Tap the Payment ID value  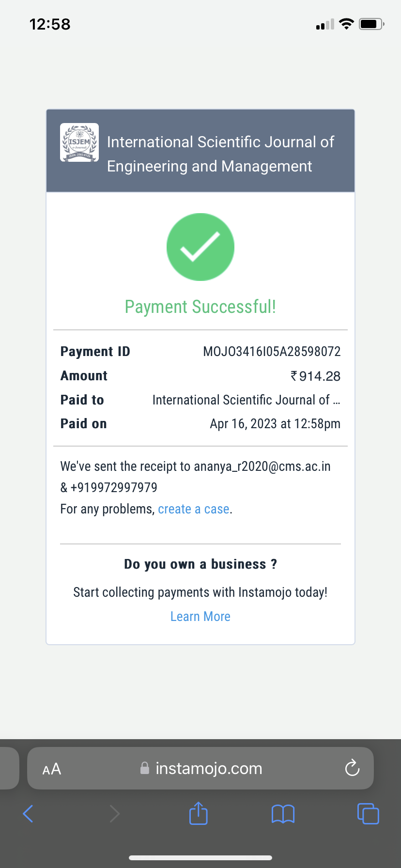click(272, 352)
